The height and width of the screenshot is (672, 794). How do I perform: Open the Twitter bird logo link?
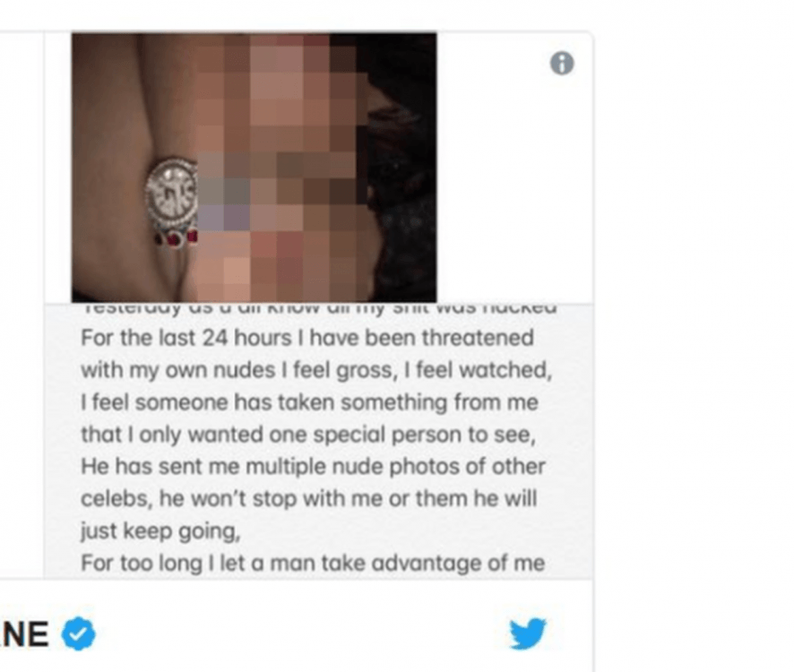coord(528,633)
